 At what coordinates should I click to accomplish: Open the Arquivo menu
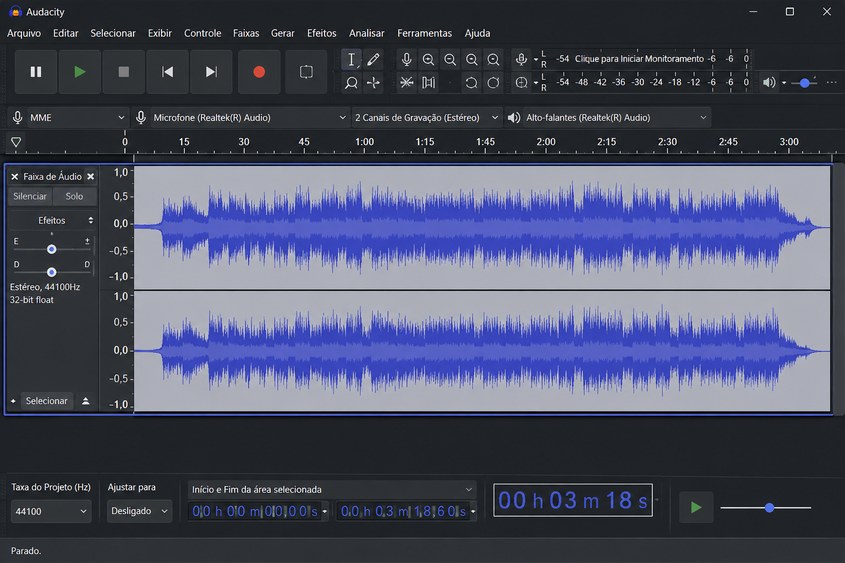click(x=24, y=33)
